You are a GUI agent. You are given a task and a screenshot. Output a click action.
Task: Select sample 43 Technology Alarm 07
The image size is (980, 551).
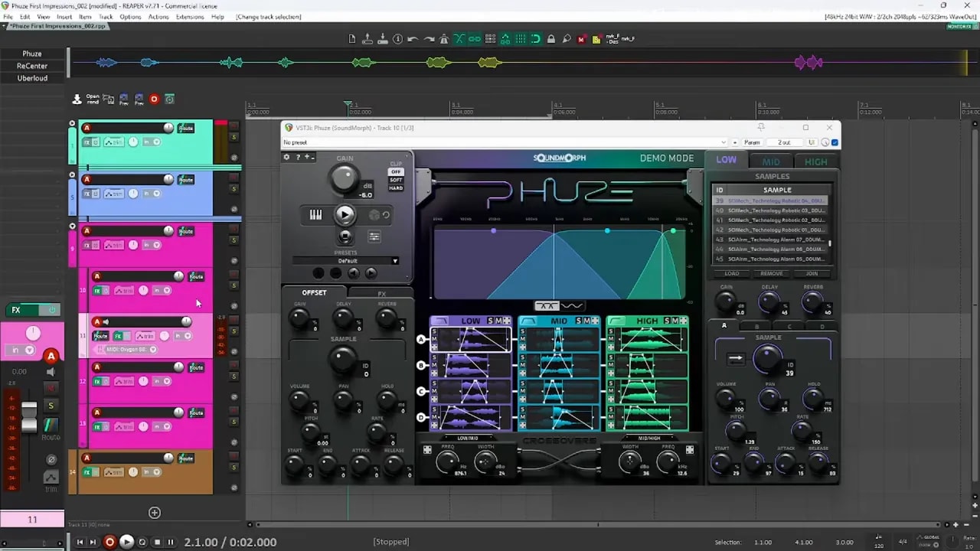tap(769, 239)
